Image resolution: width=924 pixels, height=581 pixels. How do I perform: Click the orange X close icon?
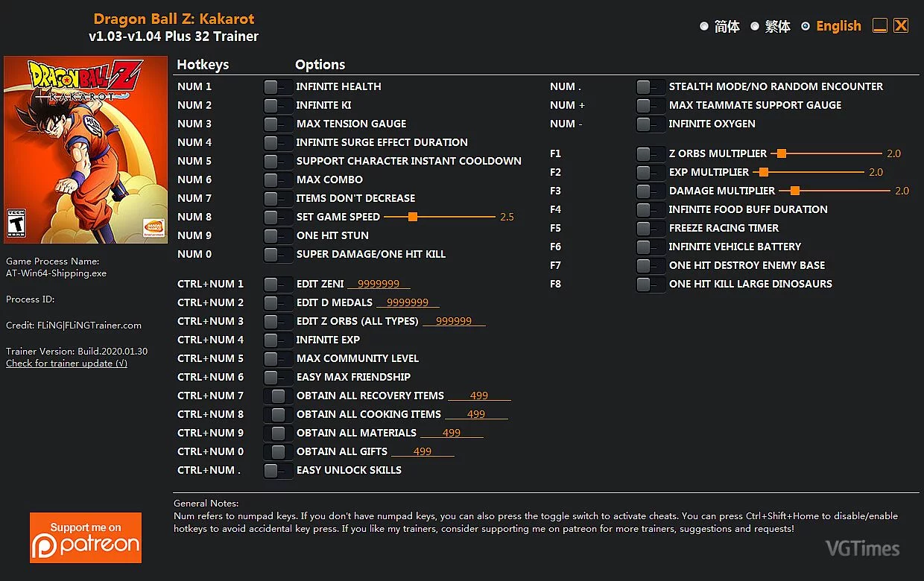pyautogui.click(x=901, y=26)
